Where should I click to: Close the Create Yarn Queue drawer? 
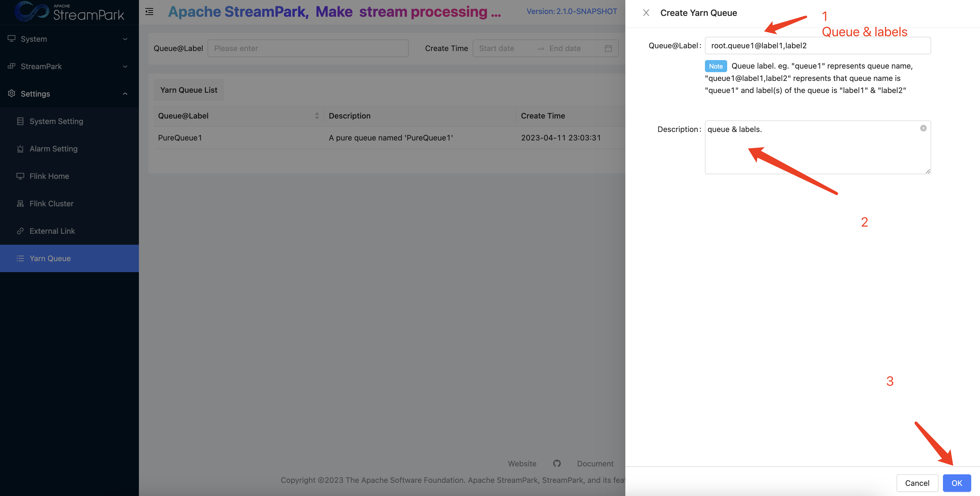point(646,13)
